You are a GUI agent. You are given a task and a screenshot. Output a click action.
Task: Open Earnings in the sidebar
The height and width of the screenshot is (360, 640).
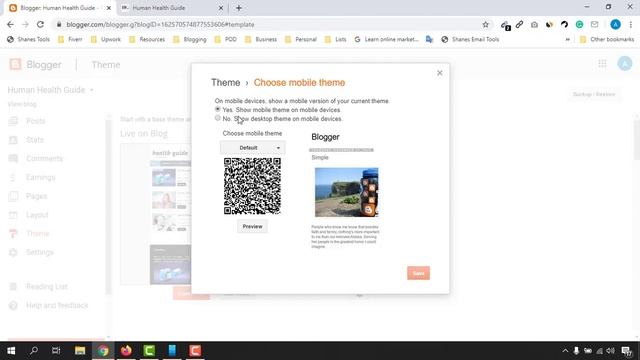(40, 178)
